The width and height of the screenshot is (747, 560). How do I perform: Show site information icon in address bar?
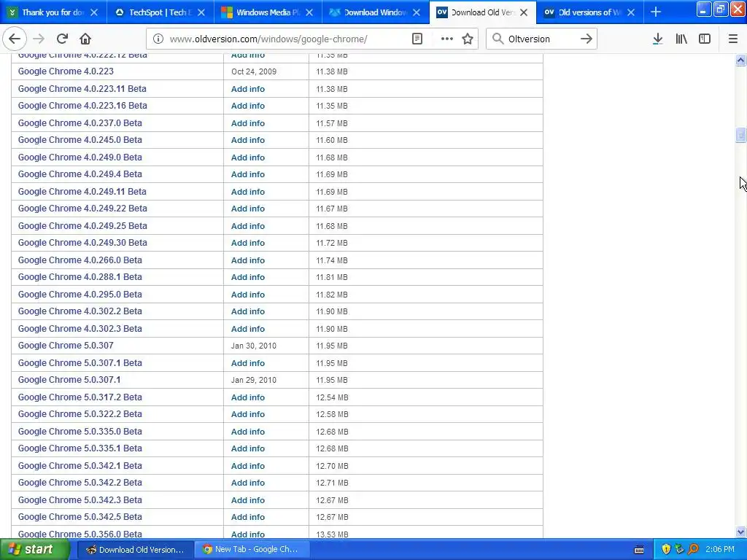[x=158, y=39]
